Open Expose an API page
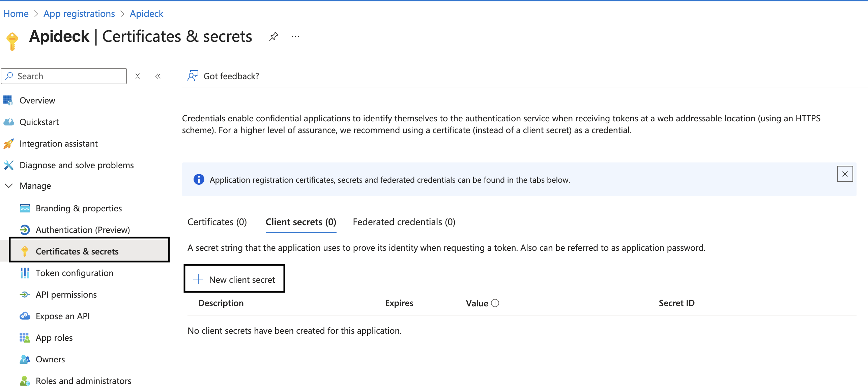 coord(62,316)
